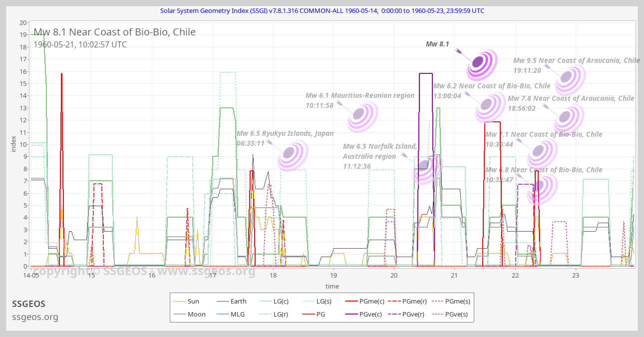Click the Mw 7.8 Araucania earthquake marker
The width and height of the screenshot is (644, 337).
click(568, 119)
